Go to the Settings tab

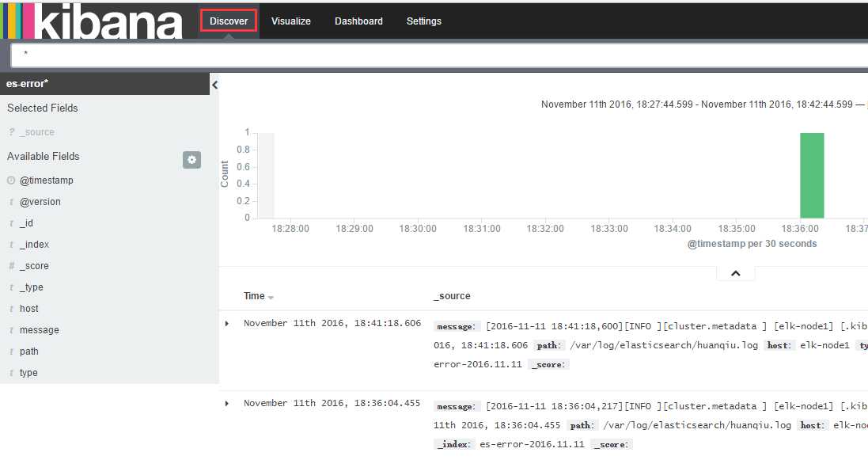(x=423, y=21)
